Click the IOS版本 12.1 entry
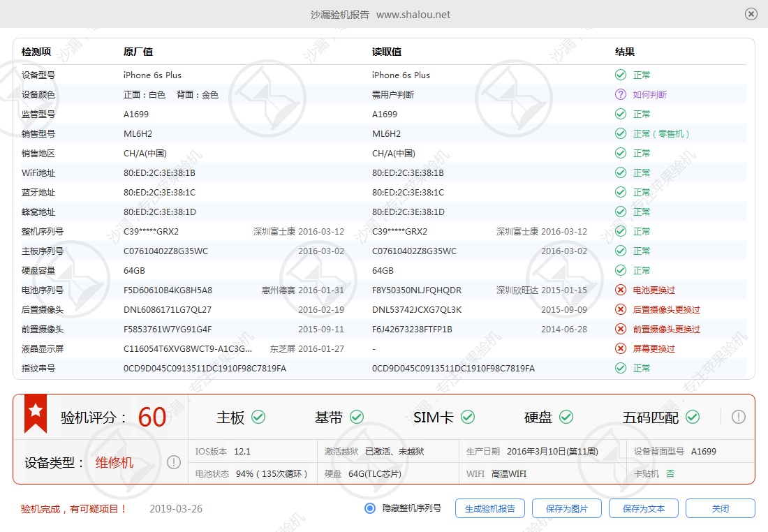Viewport: 768px width, 532px height. click(x=222, y=451)
